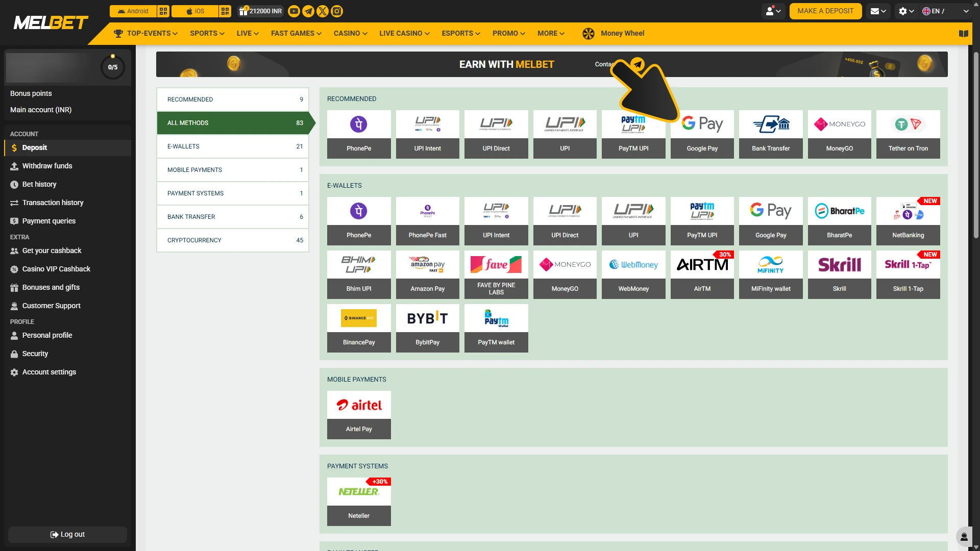
Task: Select Neteller payment system
Action: tap(359, 502)
